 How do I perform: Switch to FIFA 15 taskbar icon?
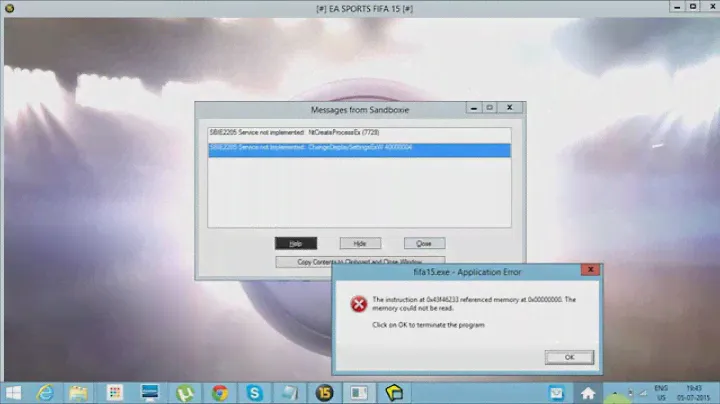(x=323, y=391)
